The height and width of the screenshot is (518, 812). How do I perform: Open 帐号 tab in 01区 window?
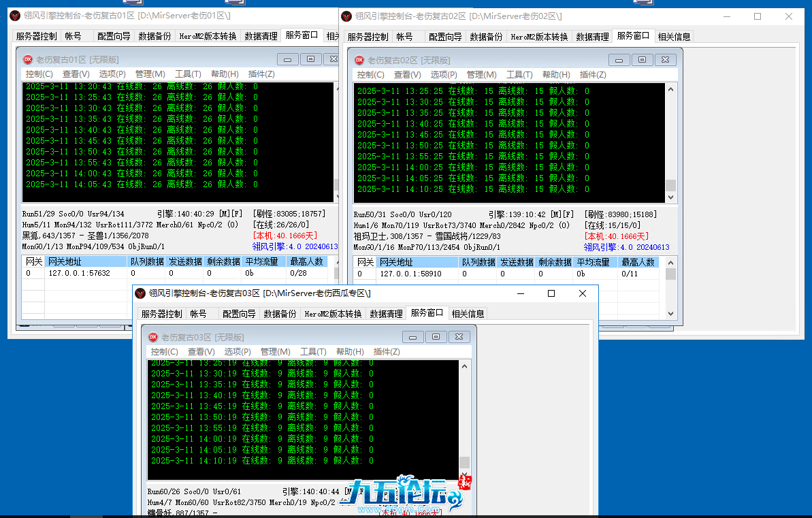[x=73, y=36]
